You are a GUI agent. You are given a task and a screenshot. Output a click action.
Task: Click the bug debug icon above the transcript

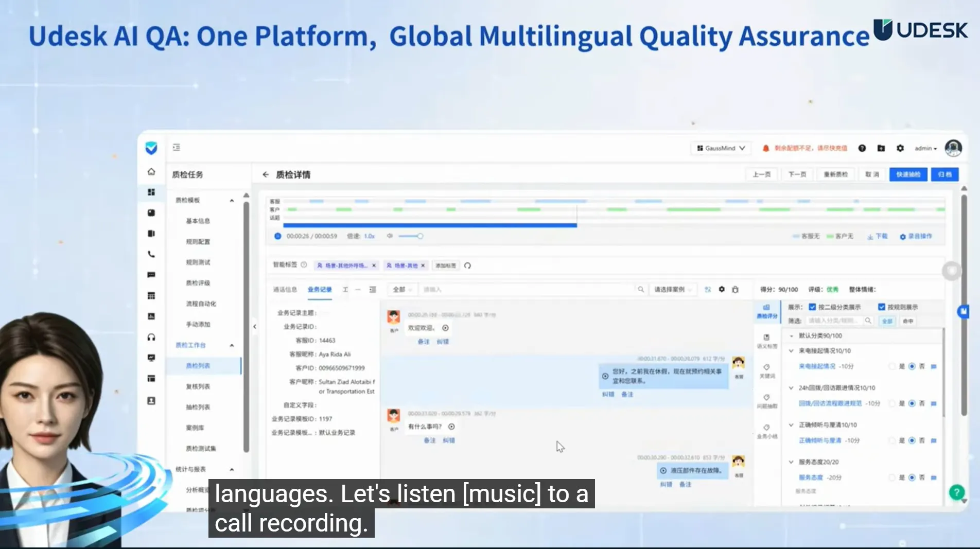tap(735, 290)
